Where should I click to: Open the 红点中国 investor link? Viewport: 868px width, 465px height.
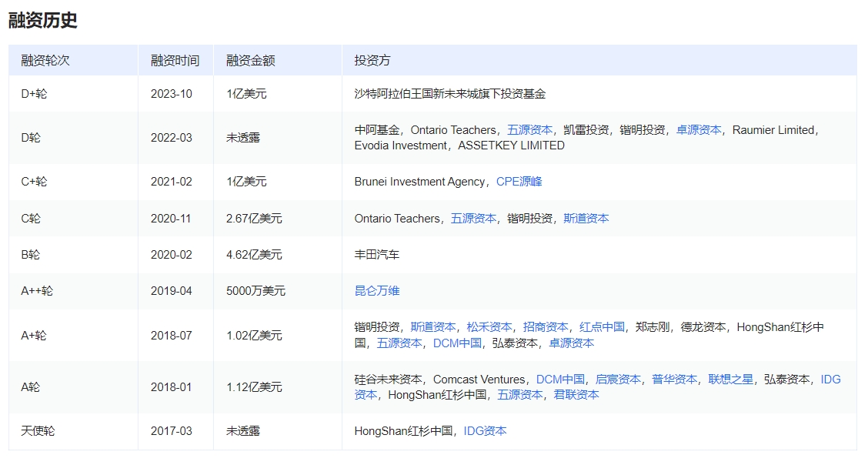pos(603,327)
